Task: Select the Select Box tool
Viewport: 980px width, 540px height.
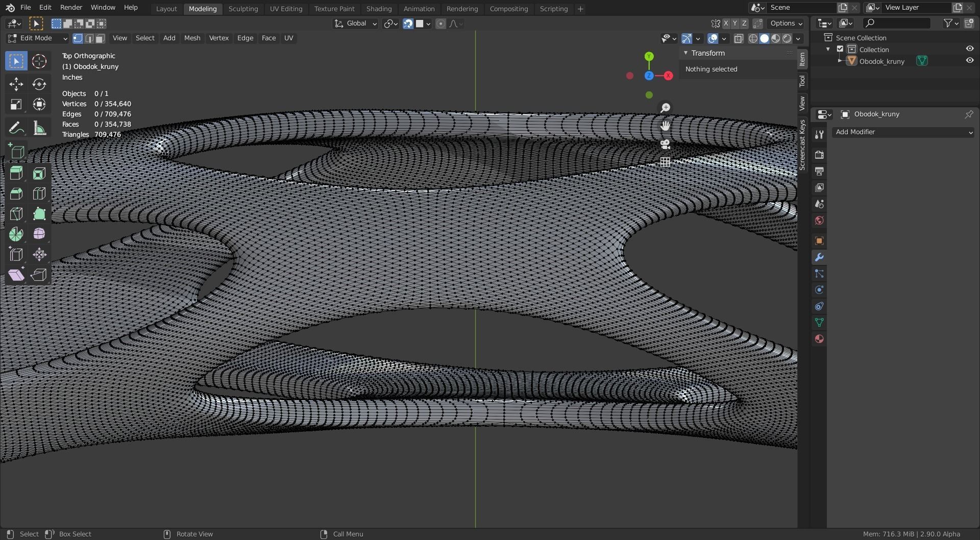Action: point(16,61)
